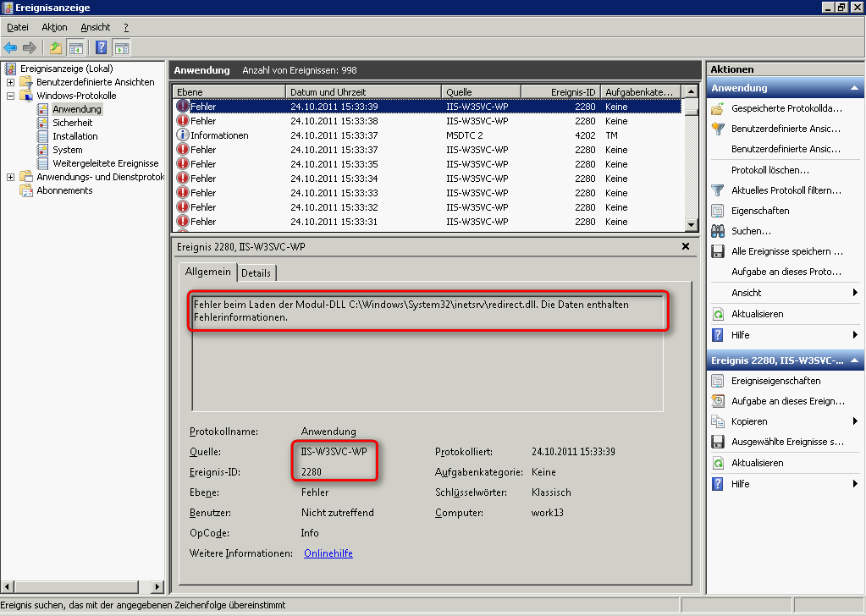The image size is (866, 616).
Task: Open the Aktion menu
Action: 54,27
